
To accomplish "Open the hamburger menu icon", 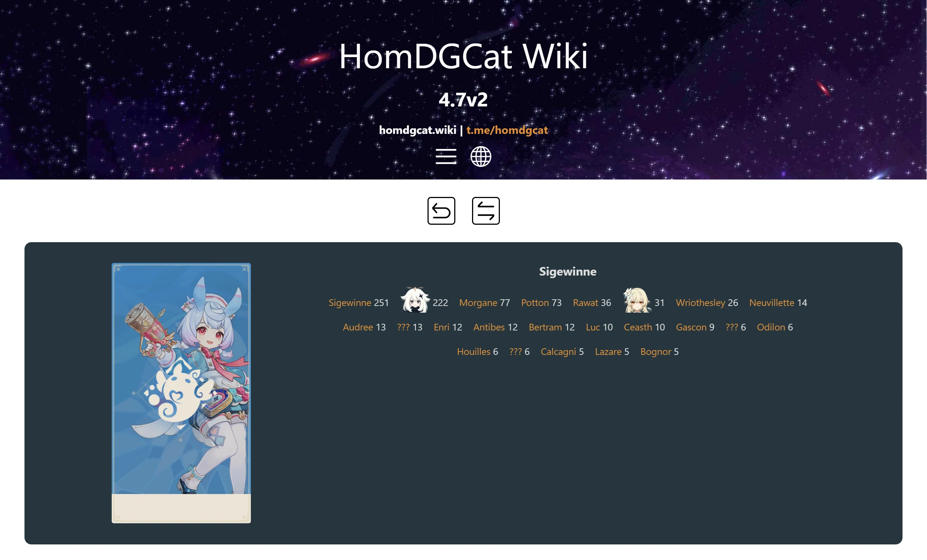I will coord(446,157).
